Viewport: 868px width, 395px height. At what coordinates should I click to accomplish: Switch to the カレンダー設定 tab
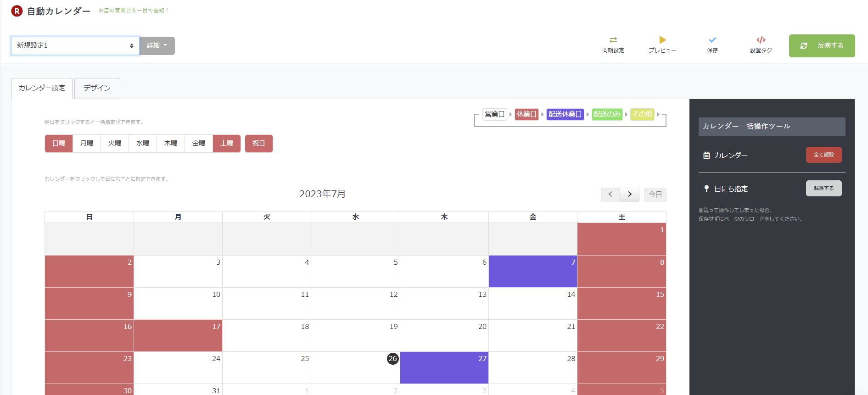(42, 88)
